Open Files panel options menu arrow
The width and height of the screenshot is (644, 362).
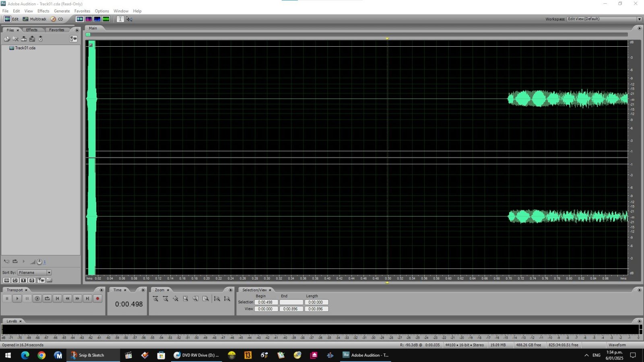point(77,30)
